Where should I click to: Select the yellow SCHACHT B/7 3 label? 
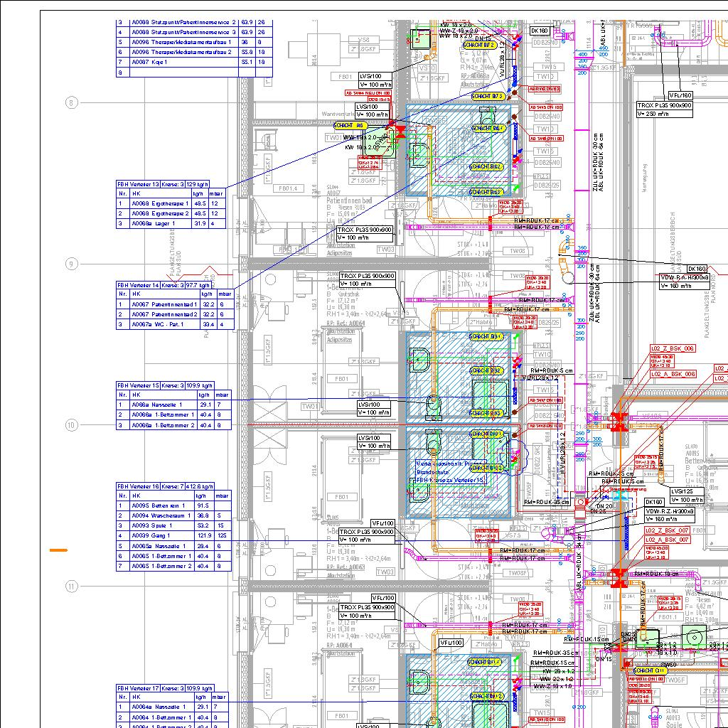(488, 96)
